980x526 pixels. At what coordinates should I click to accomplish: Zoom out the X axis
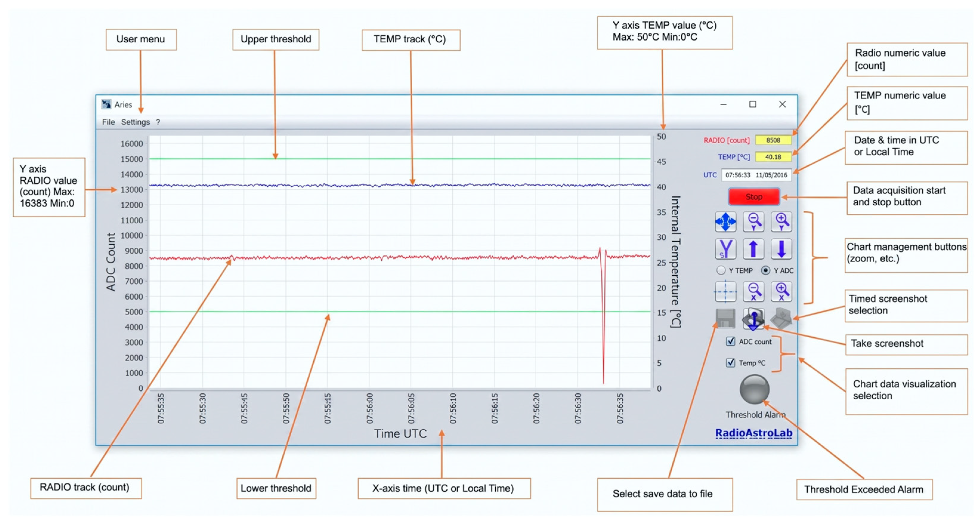tap(753, 292)
